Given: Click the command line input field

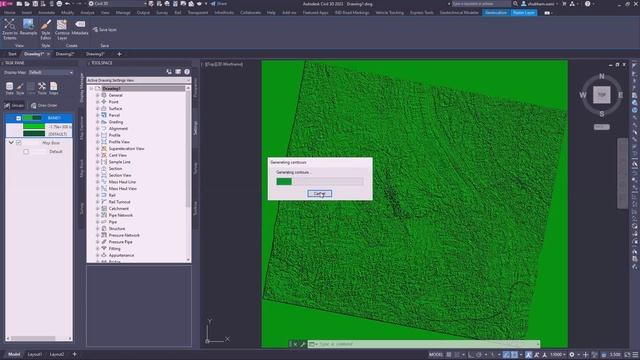Looking at the screenshot, I should (424, 344).
